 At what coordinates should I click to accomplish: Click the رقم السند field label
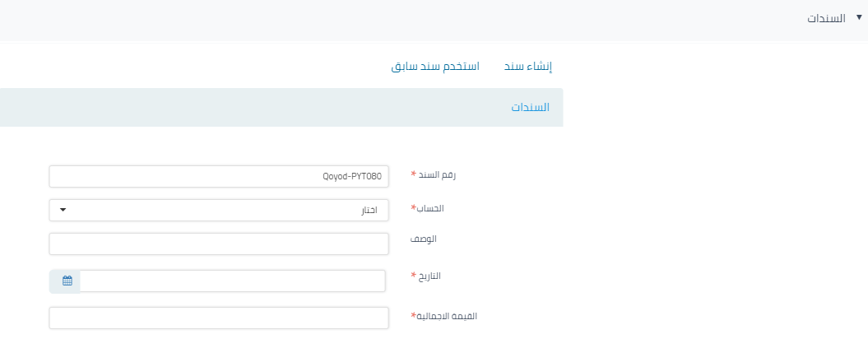click(438, 174)
